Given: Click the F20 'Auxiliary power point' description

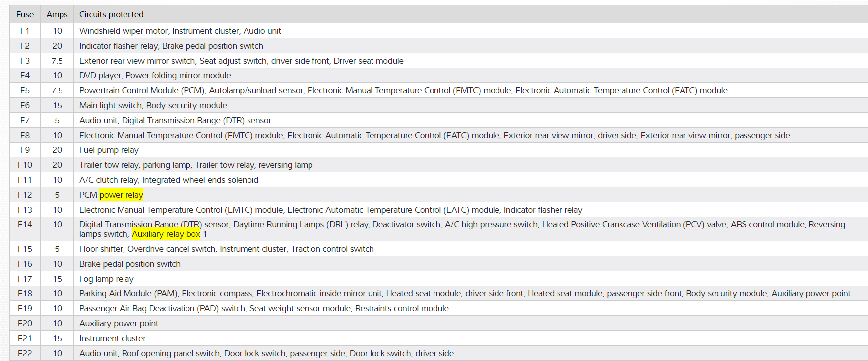Looking at the screenshot, I should pos(119,323).
